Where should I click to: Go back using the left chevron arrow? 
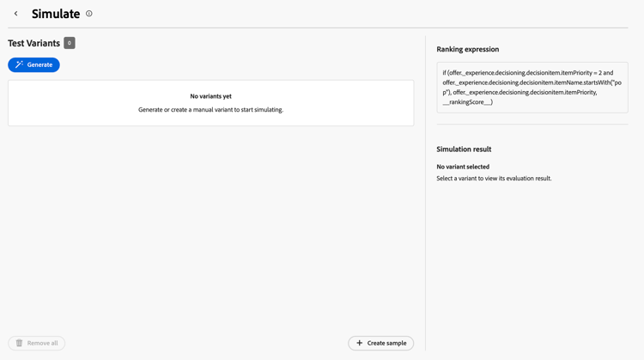16,14
